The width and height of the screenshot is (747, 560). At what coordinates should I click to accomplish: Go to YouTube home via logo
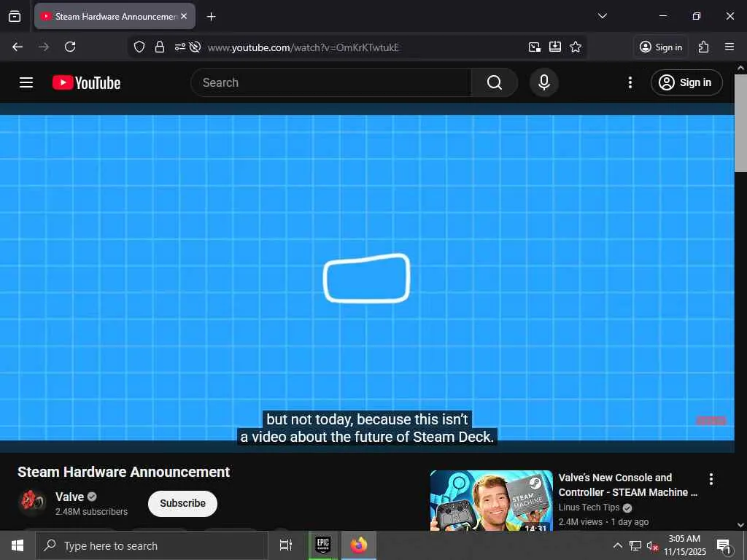coord(86,82)
